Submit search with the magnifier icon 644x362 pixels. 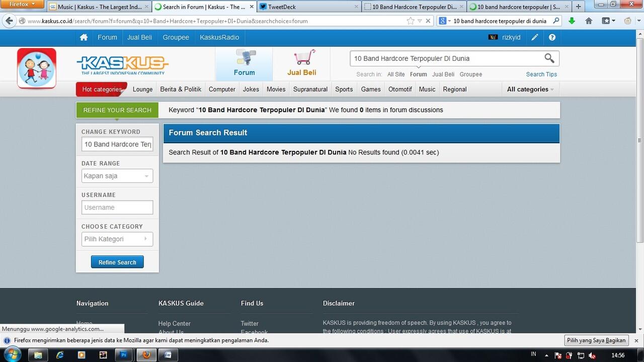click(x=549, y=58)
